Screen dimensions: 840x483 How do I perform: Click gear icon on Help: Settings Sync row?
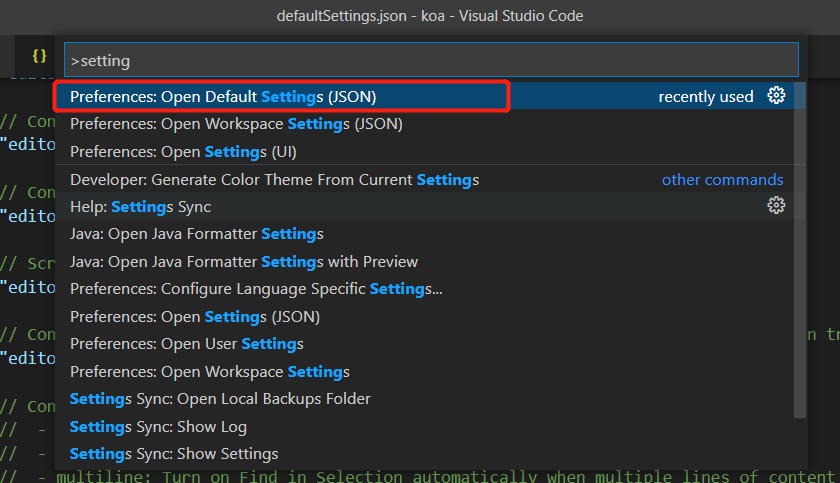[x=776, y=205]
